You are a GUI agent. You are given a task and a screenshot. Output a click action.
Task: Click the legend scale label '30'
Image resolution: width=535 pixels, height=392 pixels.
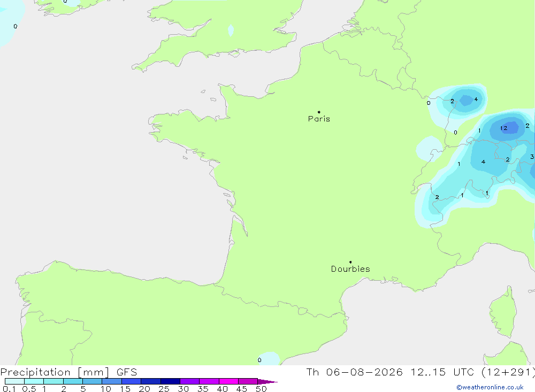[184, 389]
